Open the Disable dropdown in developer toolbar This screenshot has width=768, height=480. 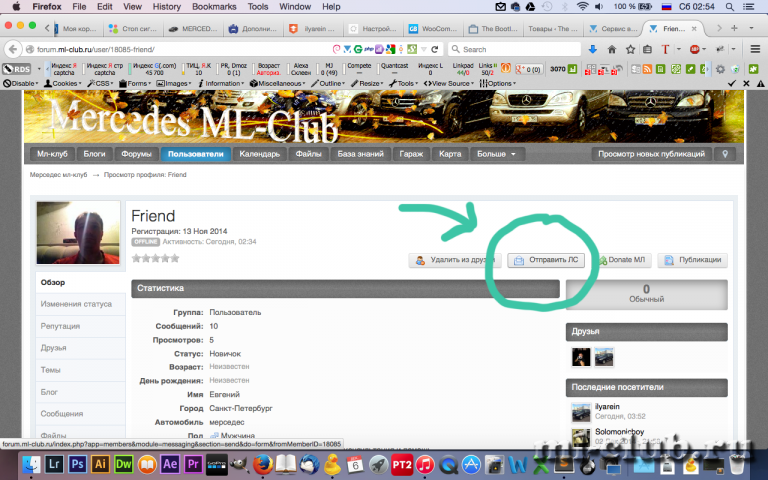pos(20,83)
